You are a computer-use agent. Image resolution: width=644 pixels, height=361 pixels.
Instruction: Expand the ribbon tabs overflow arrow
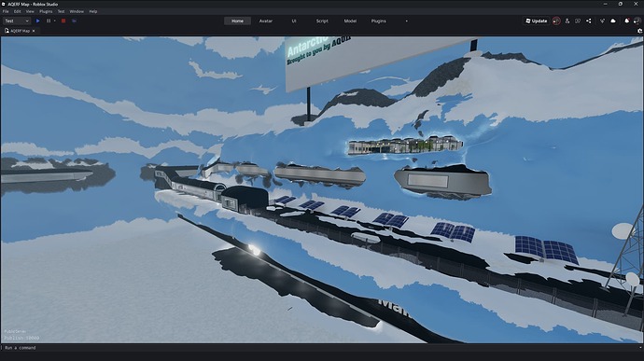[x=407, y=21]
